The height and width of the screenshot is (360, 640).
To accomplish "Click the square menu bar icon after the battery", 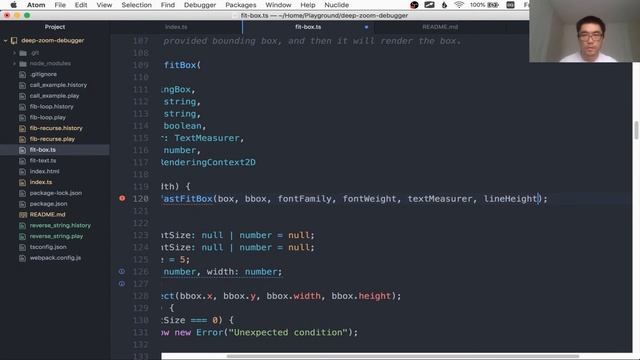I will [510, 5].
